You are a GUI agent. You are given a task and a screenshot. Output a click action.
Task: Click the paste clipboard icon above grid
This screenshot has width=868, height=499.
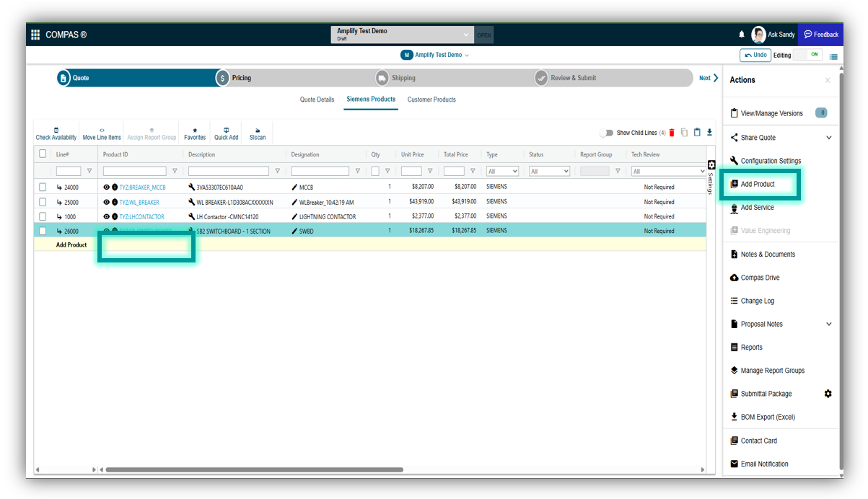[x=697, y=133]
